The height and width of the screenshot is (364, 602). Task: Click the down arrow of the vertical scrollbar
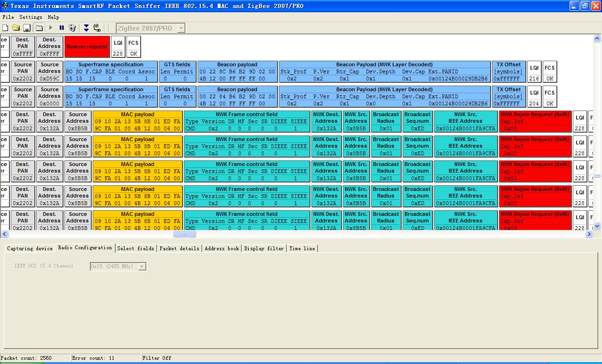tap(597, 226)
